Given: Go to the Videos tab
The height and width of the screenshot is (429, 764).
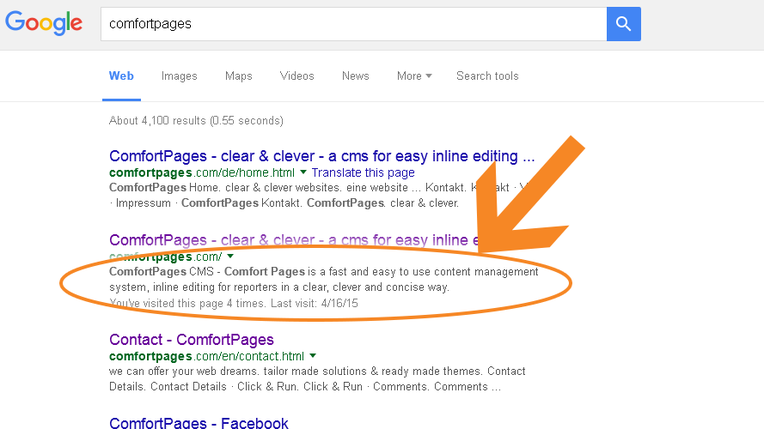Looking at the screenshot, I should (296, 76).
